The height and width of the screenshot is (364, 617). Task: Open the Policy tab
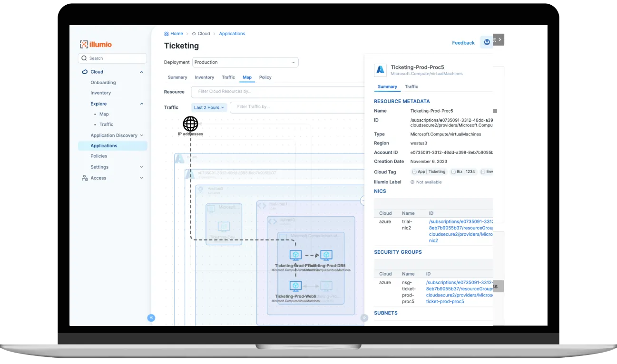(265, 77)
